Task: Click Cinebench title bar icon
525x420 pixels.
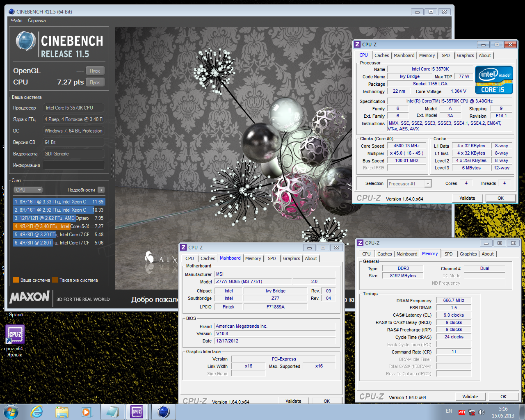Action: [11, 11]
